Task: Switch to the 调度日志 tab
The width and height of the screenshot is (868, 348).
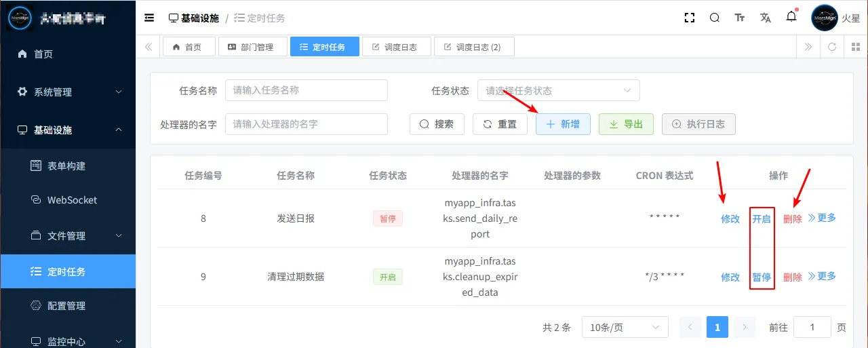Action: click(x=396, y=47)
